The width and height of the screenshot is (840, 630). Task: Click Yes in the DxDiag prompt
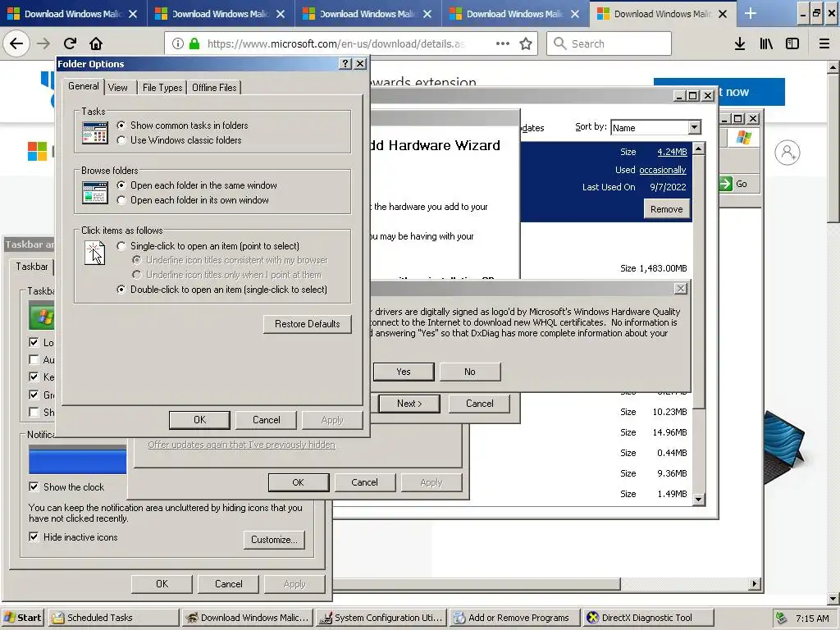(x=404, y=372)
